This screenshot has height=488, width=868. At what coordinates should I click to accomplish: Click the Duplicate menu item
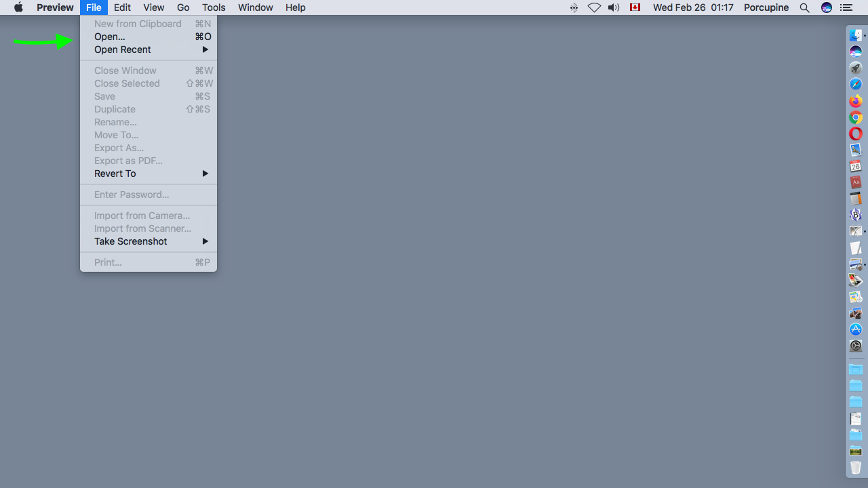(149, 109)
